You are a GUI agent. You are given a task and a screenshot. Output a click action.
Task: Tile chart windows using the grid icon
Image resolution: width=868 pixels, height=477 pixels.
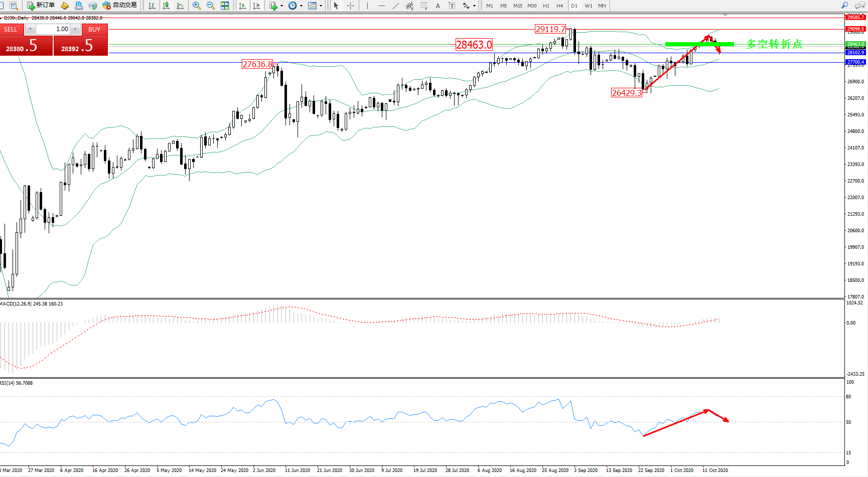point(225,6)
